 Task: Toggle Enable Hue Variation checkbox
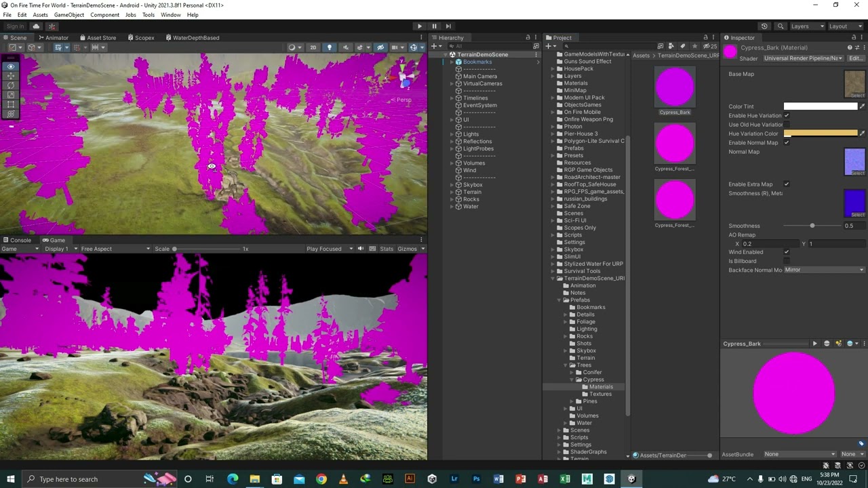click(787, 116)
